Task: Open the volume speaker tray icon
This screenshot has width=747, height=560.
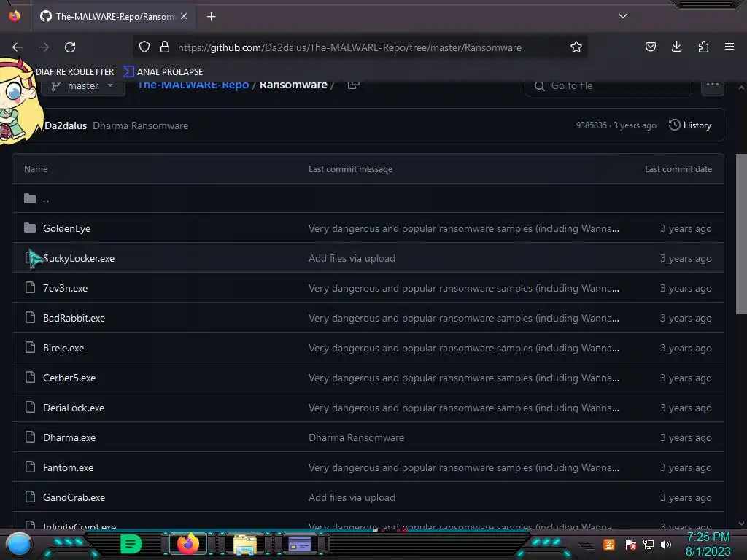Action: click(666, 544)
